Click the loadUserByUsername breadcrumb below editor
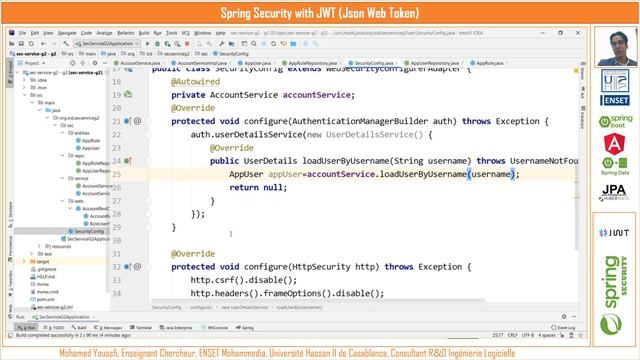The height and width of the screenshot is (360, 640). pyautogui.click(x=299, y=307)
